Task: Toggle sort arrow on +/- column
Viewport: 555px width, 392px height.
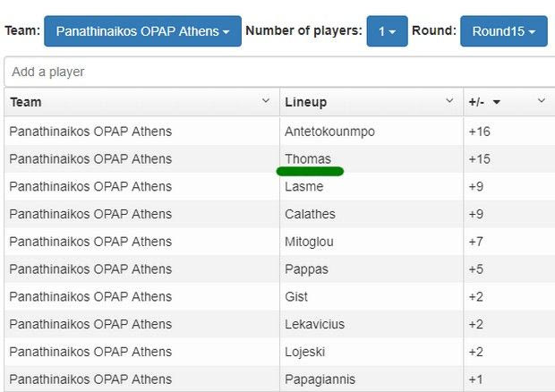Action: tap(497, 103)
